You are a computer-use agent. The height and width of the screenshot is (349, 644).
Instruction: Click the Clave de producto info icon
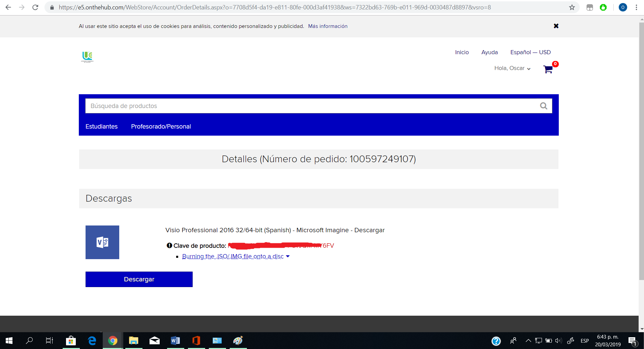169,245
